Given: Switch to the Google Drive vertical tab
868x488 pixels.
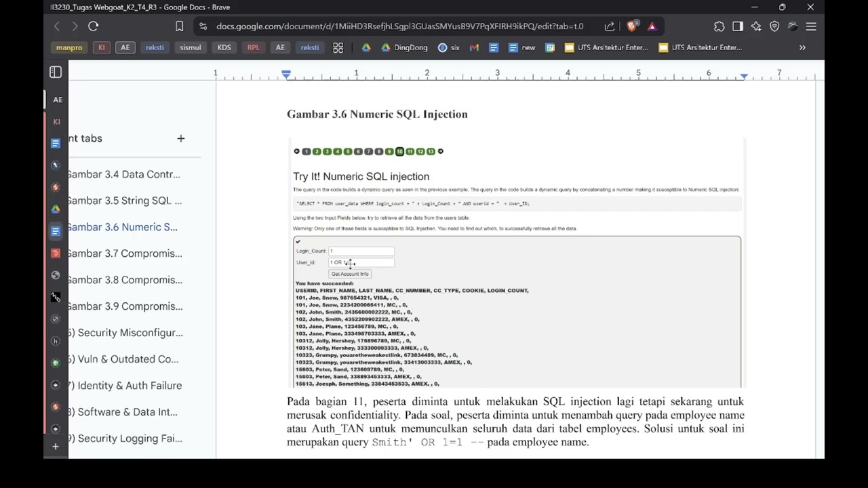Looking at the screenshot, I should pyautogui.click(x=56, y=209).
